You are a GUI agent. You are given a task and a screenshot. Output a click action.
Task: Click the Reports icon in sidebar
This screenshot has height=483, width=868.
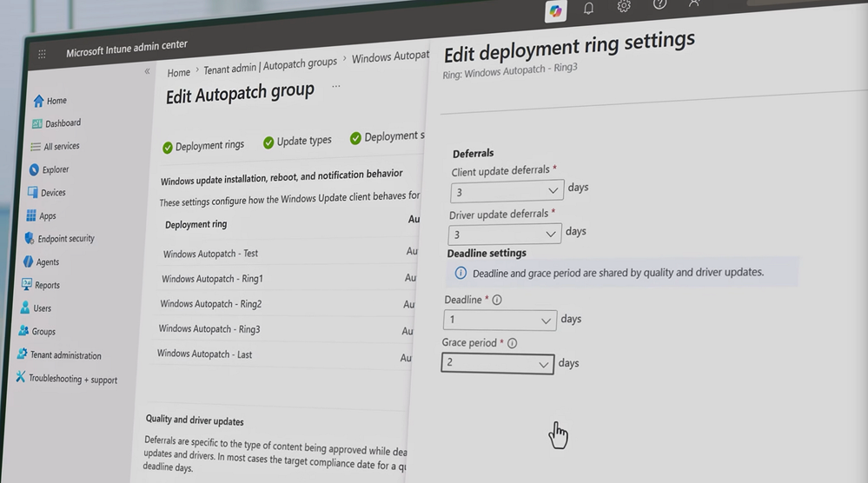coord(27,284)
